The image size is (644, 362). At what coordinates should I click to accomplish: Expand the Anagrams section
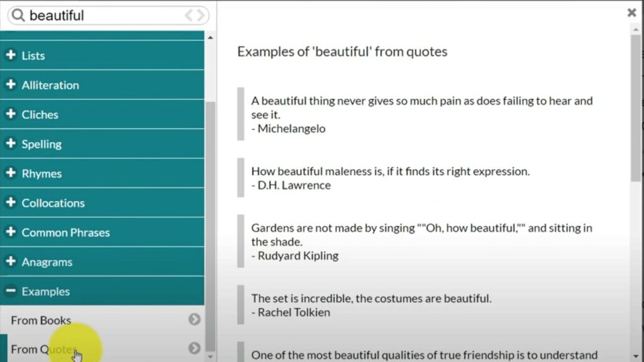(x=102, y=262)
